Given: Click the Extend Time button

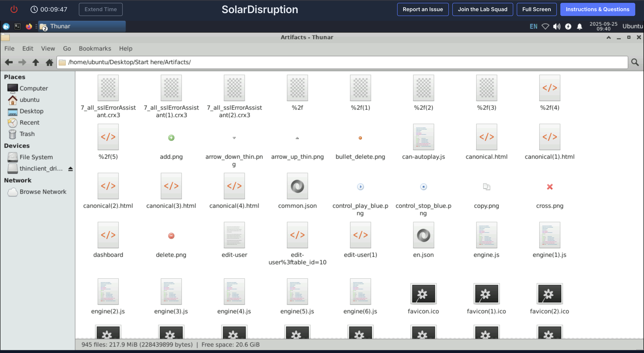Looking at the screenshot, I should [x=101, y=9].
